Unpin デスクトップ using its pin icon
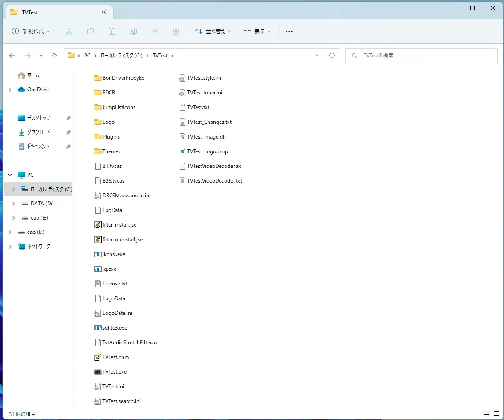The height and width of the screenshot is (420, 504). 68,118
